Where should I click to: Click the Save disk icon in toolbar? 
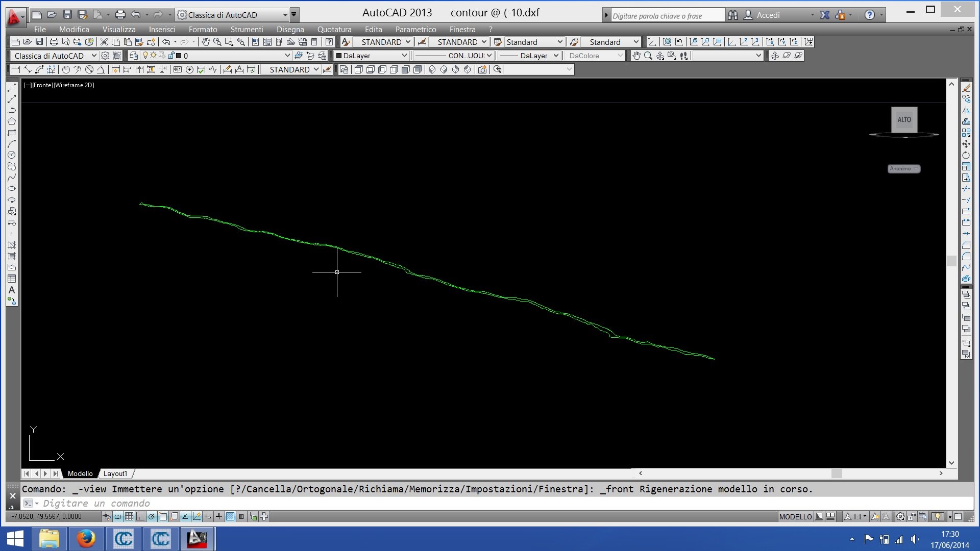coord(39,42)
